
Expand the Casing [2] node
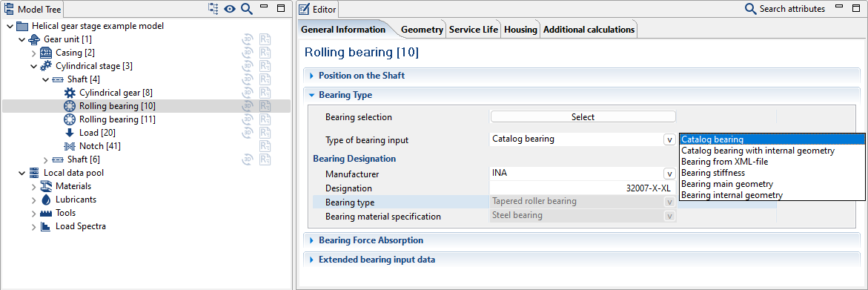coord(34,53)
